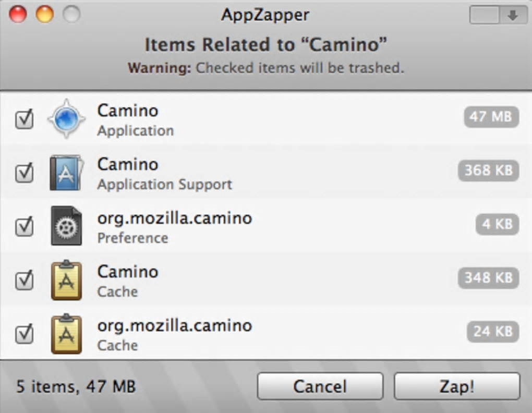Screen dimensions: 532x413
Task: Toggle the org.mozilla.camino Preference checkbox
Action: pos(24,226)
